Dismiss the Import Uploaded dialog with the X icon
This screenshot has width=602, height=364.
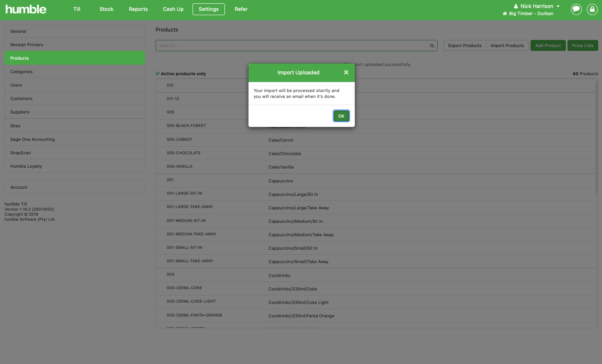[346, 72]
